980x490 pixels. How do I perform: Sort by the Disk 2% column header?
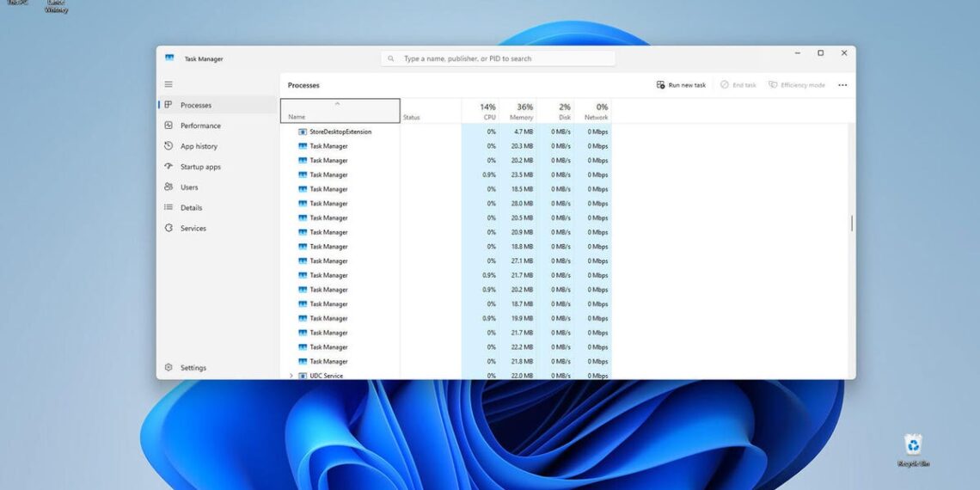tap(555, 111)
